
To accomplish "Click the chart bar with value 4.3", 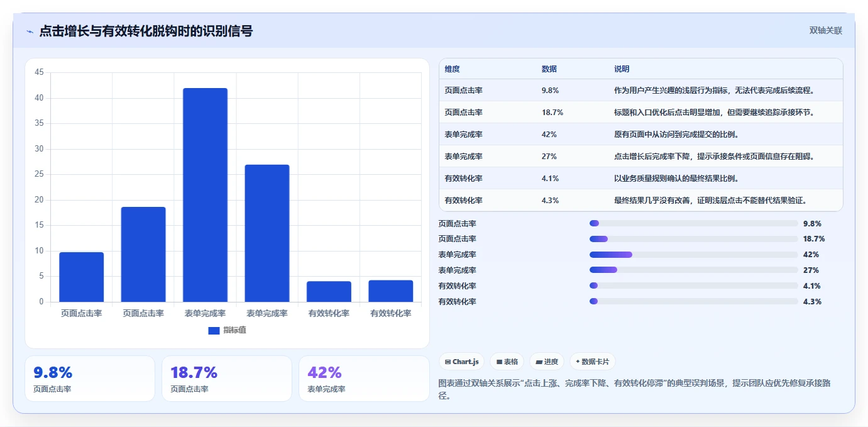I will (391, 291).
